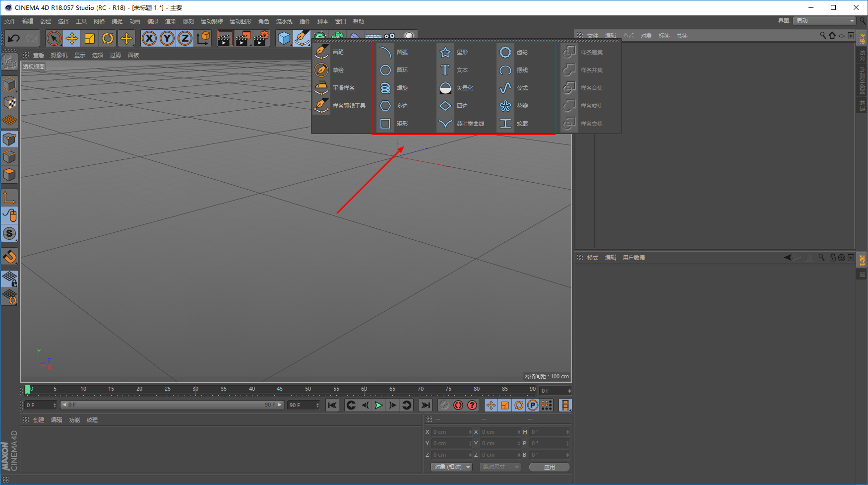
Task: Play the animation forward
Action: (378, 405)
